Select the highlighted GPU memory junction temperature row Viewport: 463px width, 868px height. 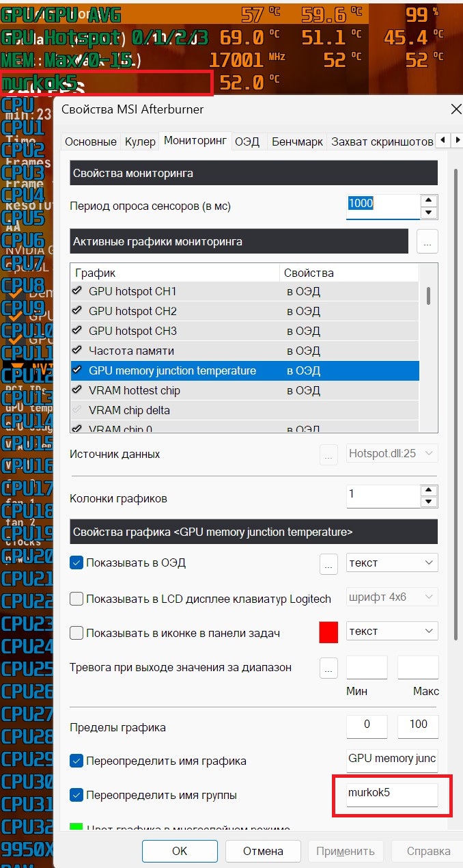click(244, 370)
